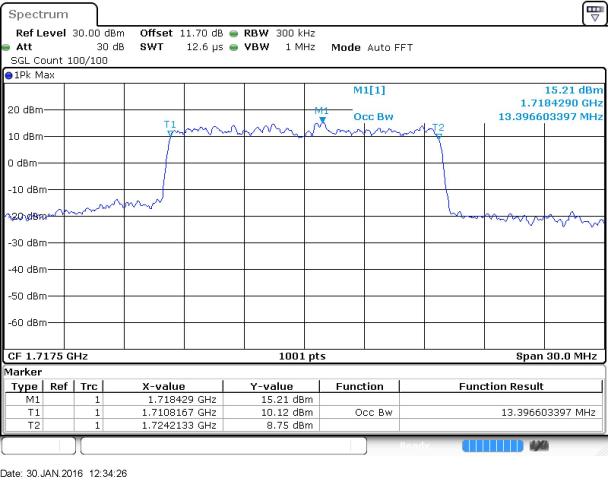This screenshot has width=608, height=491.
Task: Click the Ref column header
Action: tap(59, 387)
